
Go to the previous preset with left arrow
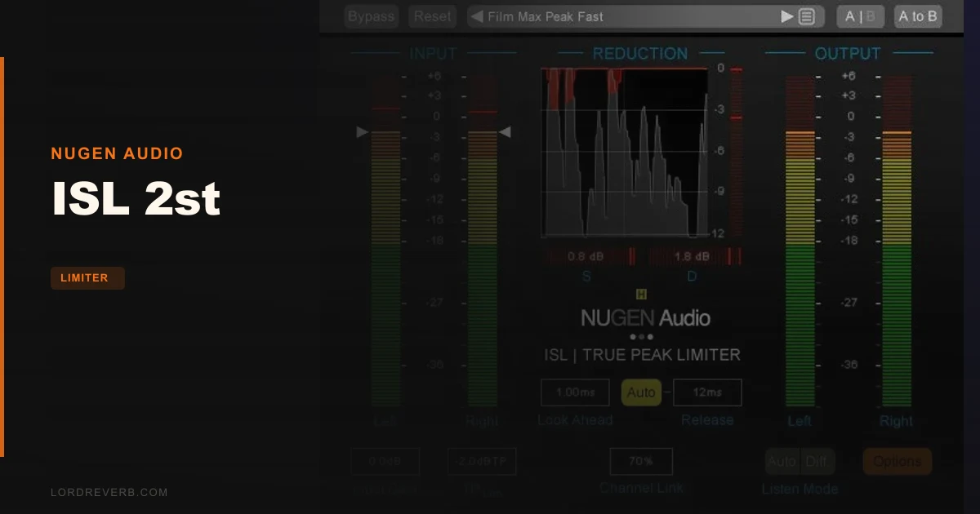[477, 16]
